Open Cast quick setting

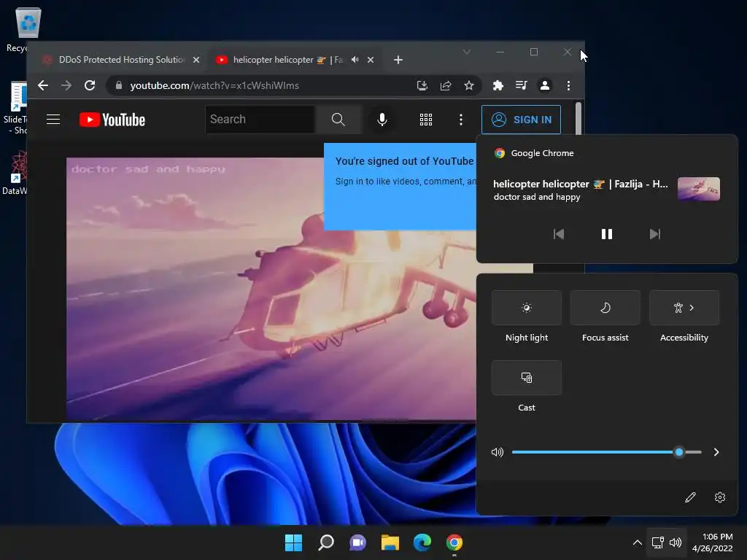[x=527, y=378]
